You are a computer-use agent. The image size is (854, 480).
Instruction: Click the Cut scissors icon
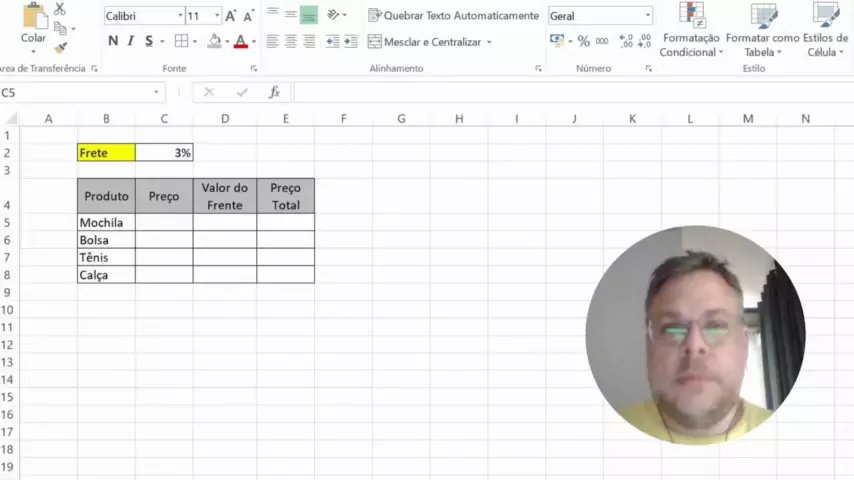coord(60,9)
